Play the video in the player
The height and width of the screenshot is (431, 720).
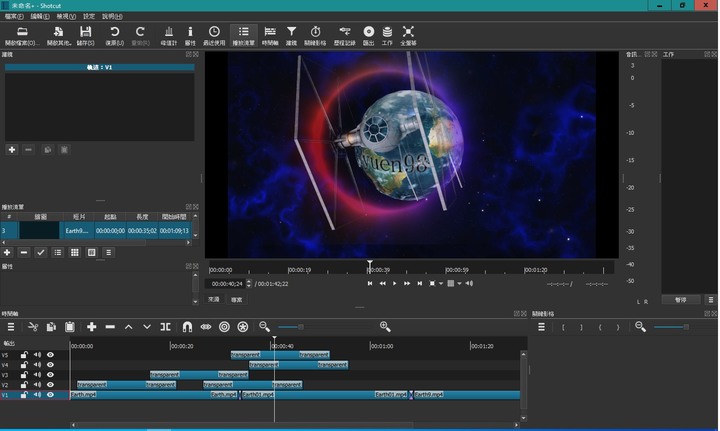click(394, 284)
